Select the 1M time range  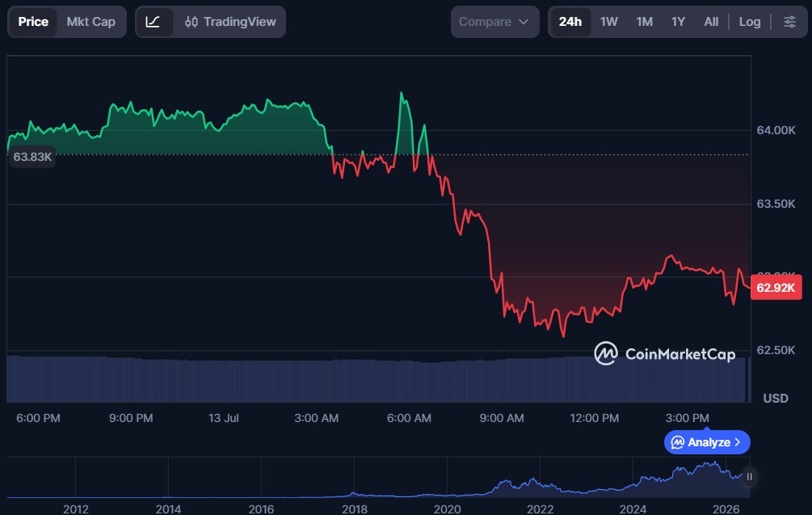pos(644,22)
